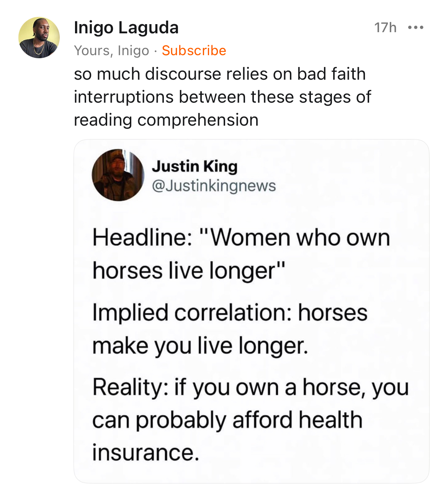Click the word 'Headline:' in the quote
Screen dimensions: 448x490
(x=142, y=238)
